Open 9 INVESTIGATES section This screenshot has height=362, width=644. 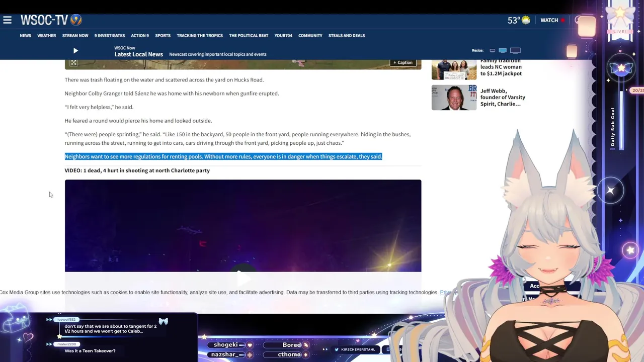pos(109,36)
